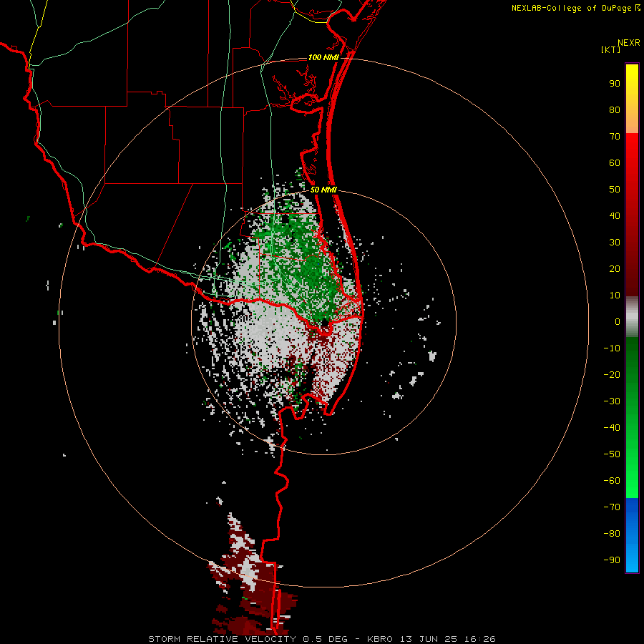The image size is (644, 644).
Task: Click the -90 value on the velocity scale
Action: click(x=612, y=560)
